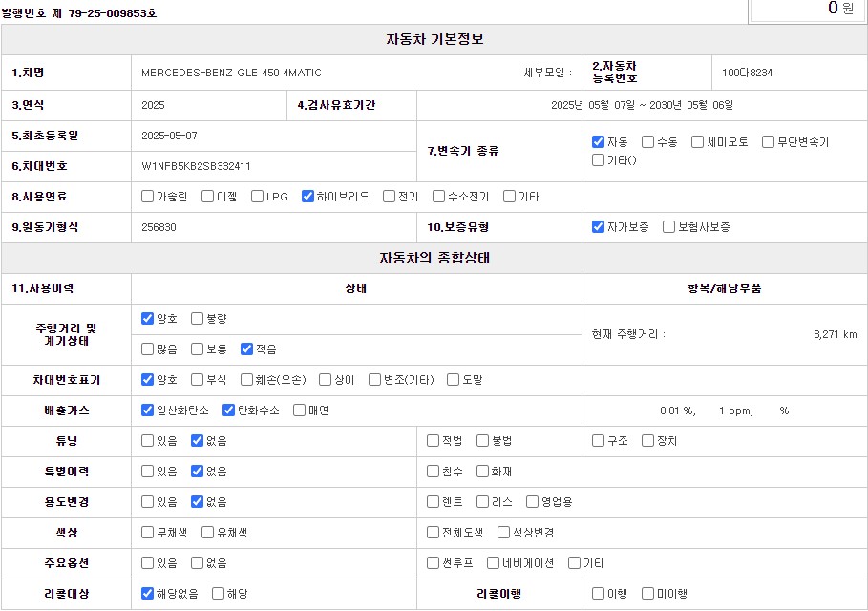The width and height of the screenshot is (868, 611).
Task: Check 부식 in the 차대번호표기 row
Action: 197,379
